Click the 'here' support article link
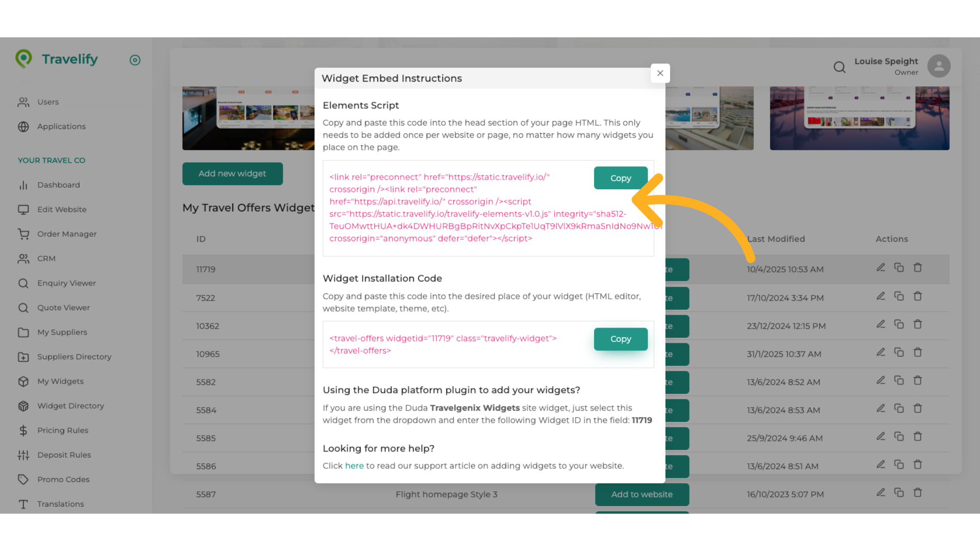 (x=354, y=465)
